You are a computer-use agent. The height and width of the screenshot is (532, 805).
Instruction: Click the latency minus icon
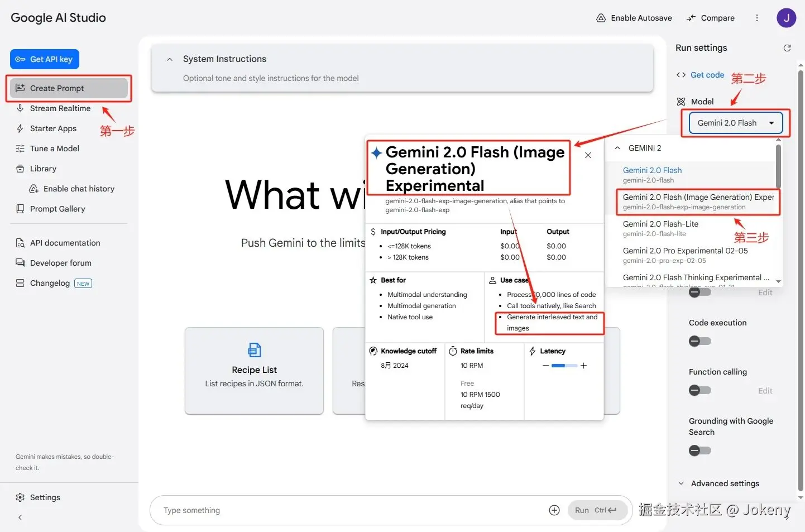(x=546, y=366)
